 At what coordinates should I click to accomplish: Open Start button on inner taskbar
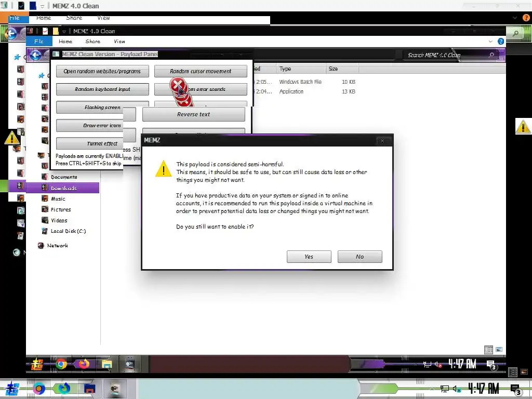37,365
